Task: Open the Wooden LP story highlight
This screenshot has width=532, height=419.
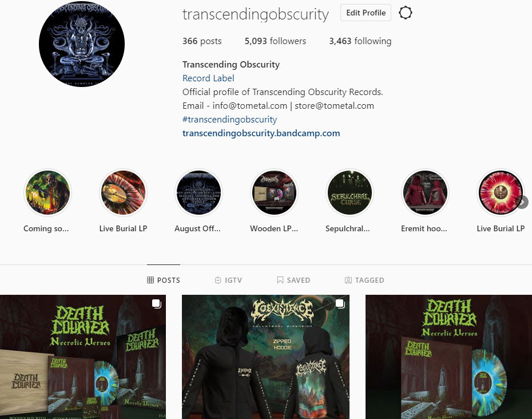Action: pyautogui.click(x=274, y=193)
